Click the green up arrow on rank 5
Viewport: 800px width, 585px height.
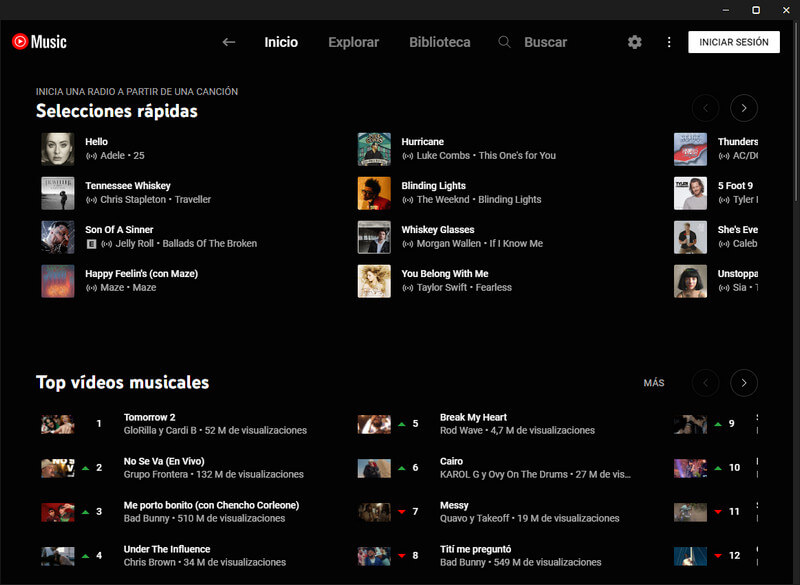(402, 424)
